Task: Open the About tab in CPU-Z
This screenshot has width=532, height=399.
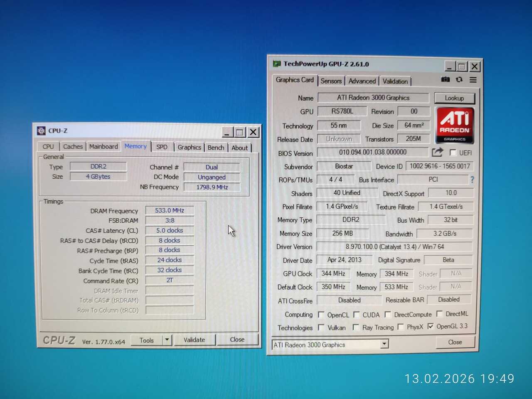Action: pyautogui.click(x=239, y=148)
